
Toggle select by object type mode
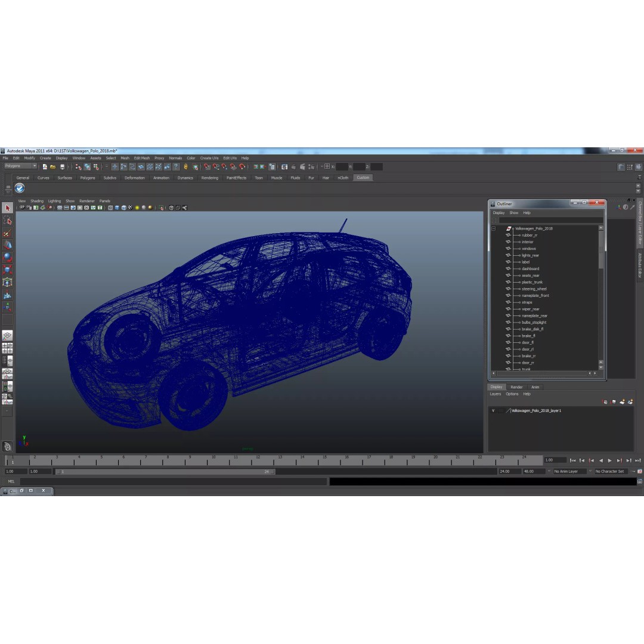[87, 167]
